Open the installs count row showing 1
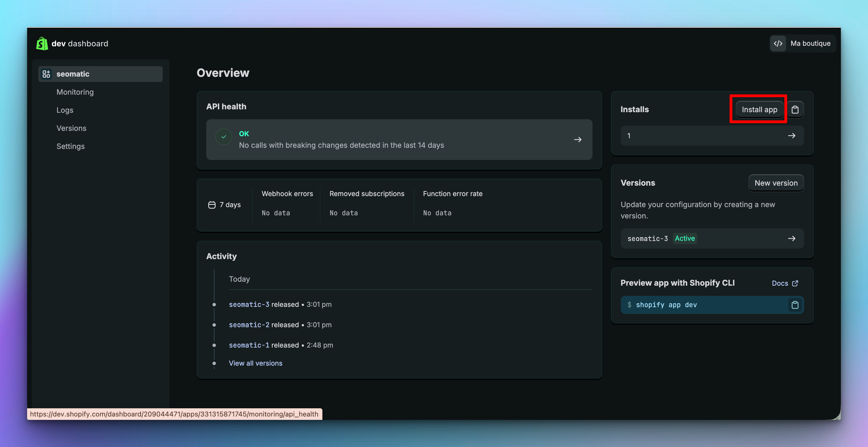 (x=712, y=136)
